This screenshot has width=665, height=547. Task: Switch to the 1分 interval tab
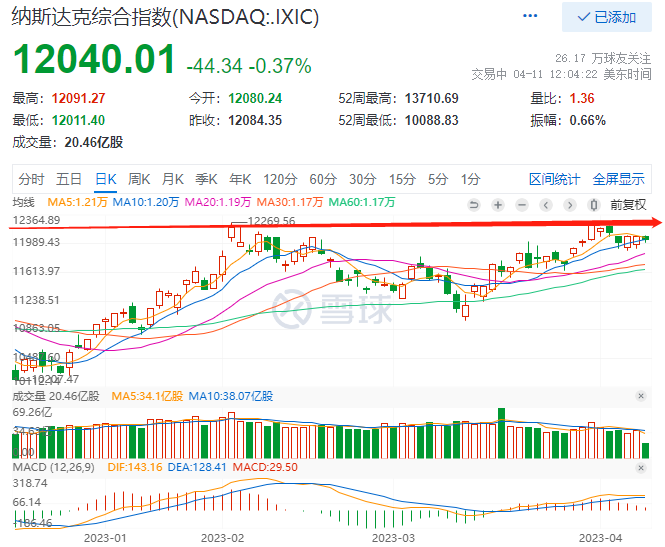470,179
